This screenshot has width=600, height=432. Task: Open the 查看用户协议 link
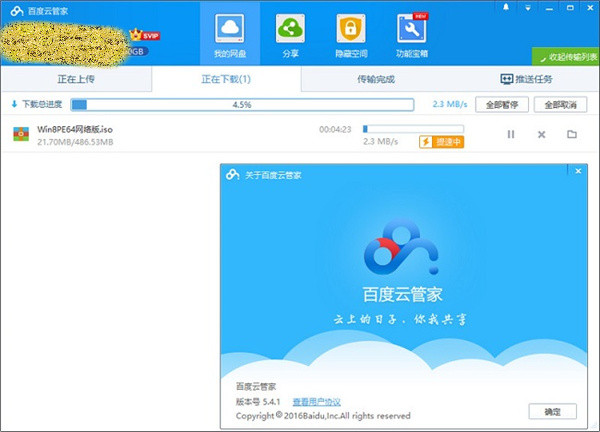click(x=316, y=402)
